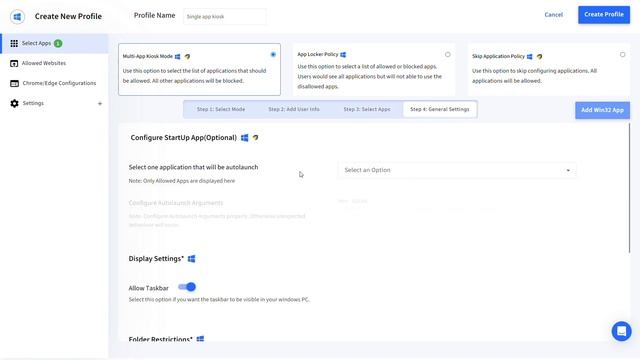The height and width of the screenshot is (360, 640).
Task: Click the 'Display Settings' heading
Action: [x=156, y=259]
